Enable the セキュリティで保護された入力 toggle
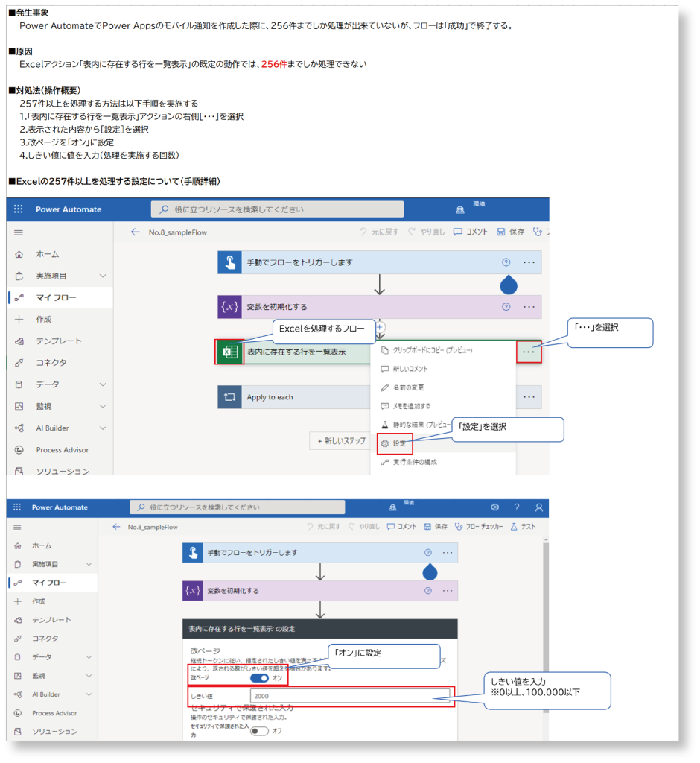This screenshot has width=700, height=763. coord(259,731)
